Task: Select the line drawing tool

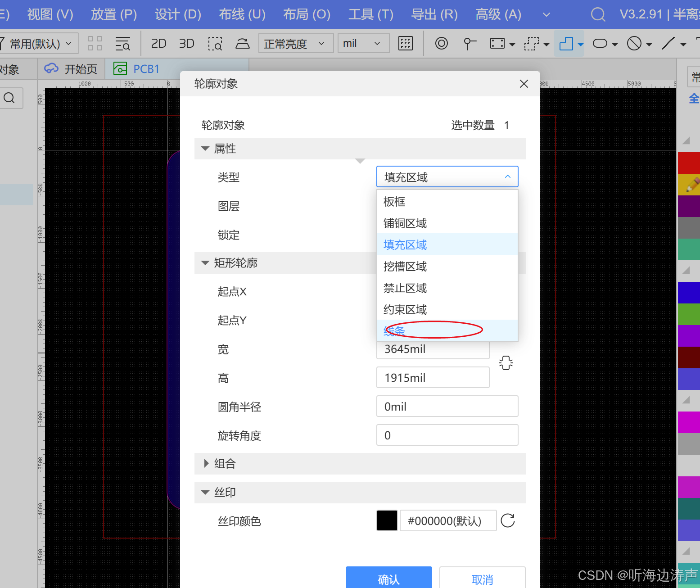Action: coord(668,43)
